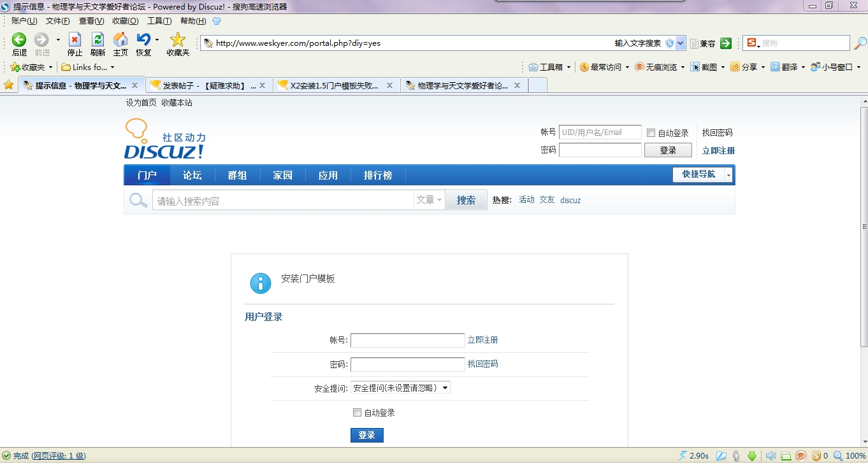Click the Favorites star toolbar icon
Screen dimensions: 868x463
(178, 39)
